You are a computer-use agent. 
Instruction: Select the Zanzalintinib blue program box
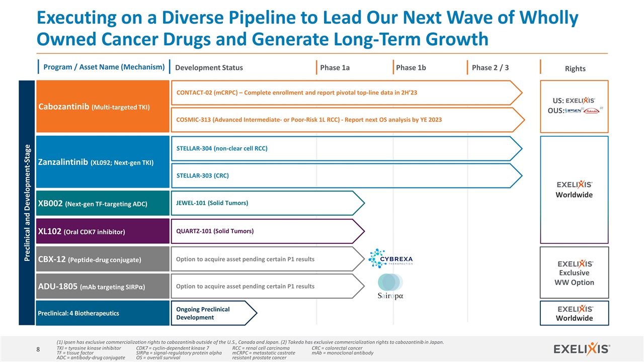(x=104, y=162)
